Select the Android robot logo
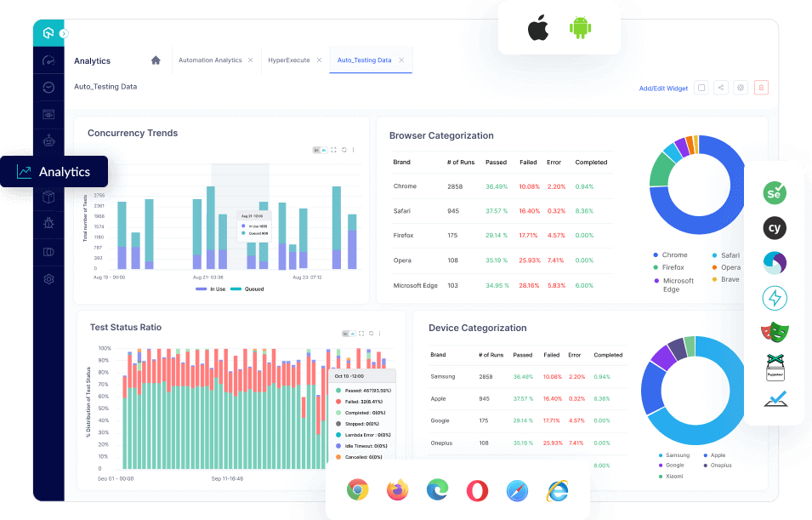 (x=579, y=27)
